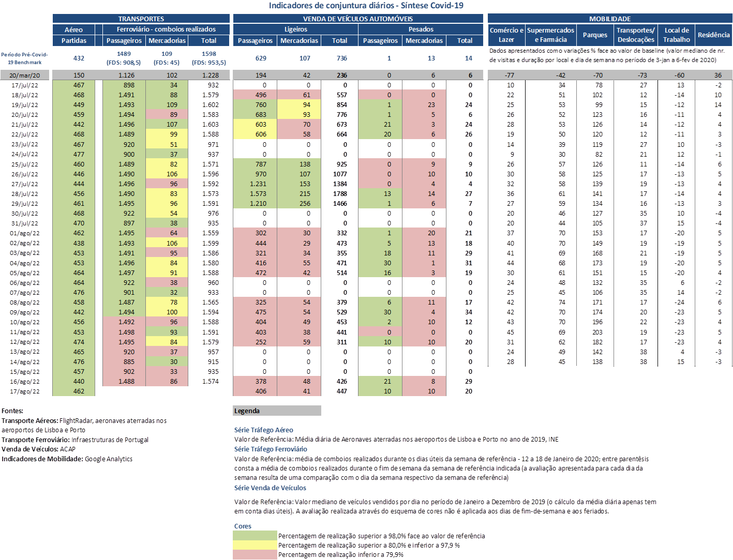The height and width of the screenshot is (560, 733).
Task: Click the date label 17/ago/22
Action: (x=24, y=391)
